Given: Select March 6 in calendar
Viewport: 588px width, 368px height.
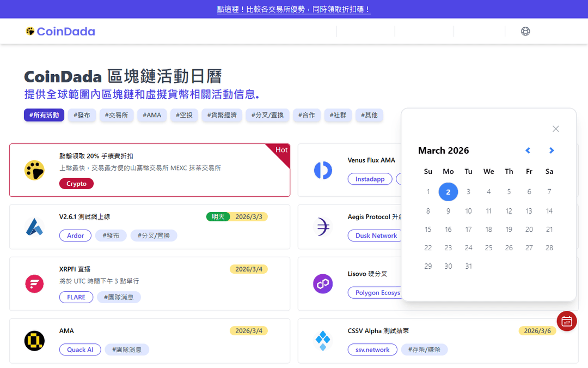Looking at the screenshot, I should pyautogui.click(x=529, y=192).
